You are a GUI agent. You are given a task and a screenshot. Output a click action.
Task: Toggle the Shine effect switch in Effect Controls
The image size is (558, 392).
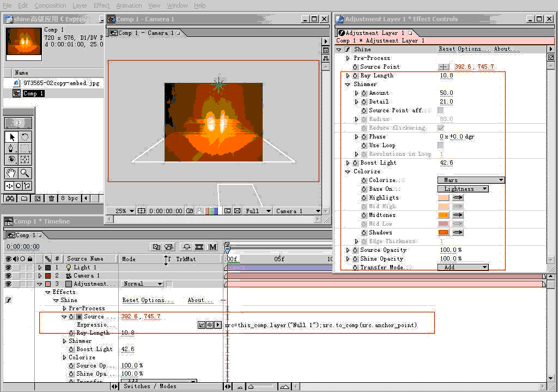pyautogui.click(x=347, y=50)
